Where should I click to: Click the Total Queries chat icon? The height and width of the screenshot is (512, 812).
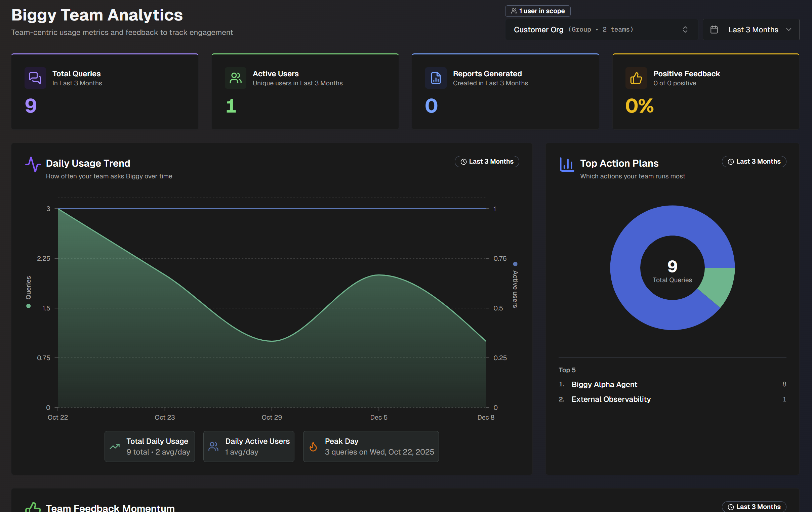pyautogui.click(x=35, y=78)
